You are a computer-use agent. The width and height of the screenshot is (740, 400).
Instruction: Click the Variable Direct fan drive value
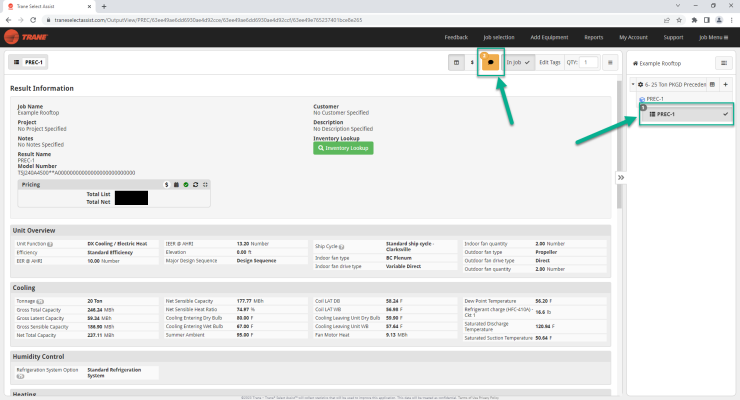(403, 266)
